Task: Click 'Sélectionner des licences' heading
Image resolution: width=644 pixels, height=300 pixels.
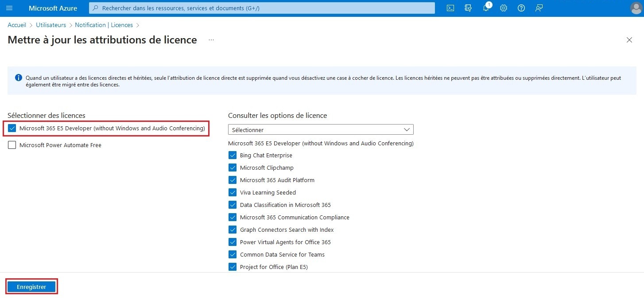Action: [x=47, y=116]
